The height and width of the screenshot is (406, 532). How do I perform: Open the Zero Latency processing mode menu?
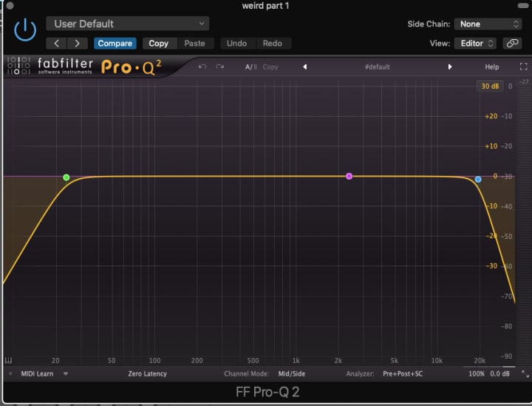pyautogui.click(x=147, y=373)
